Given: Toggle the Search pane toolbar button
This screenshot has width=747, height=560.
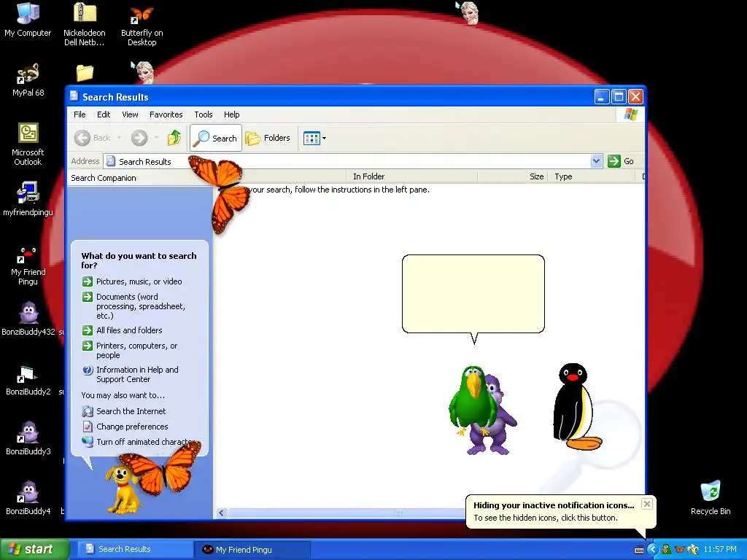Looking at the screenshot, I should (x=216, y=138).
